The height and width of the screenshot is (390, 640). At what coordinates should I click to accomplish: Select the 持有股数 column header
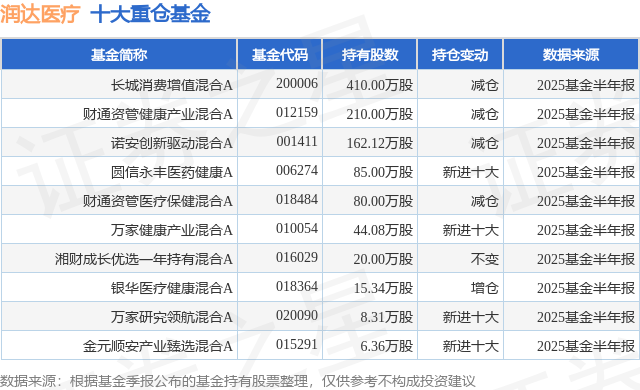point(370,55)
